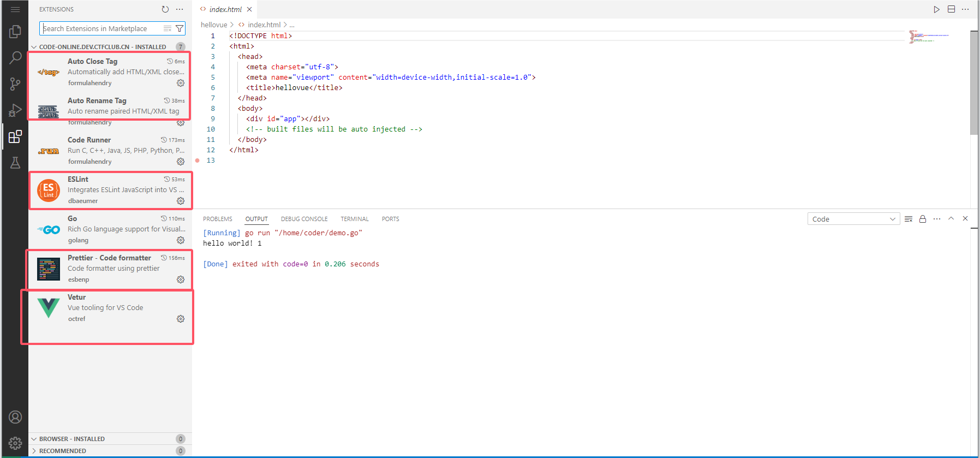Open the Auto Rename Tag extension
This screenshot has height=458, width=980.
(x=110, y=111)
